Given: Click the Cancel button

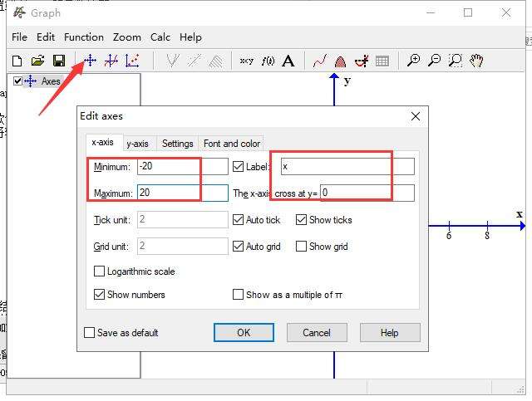Looking at the screenshot, I should [x=316, y=333].
